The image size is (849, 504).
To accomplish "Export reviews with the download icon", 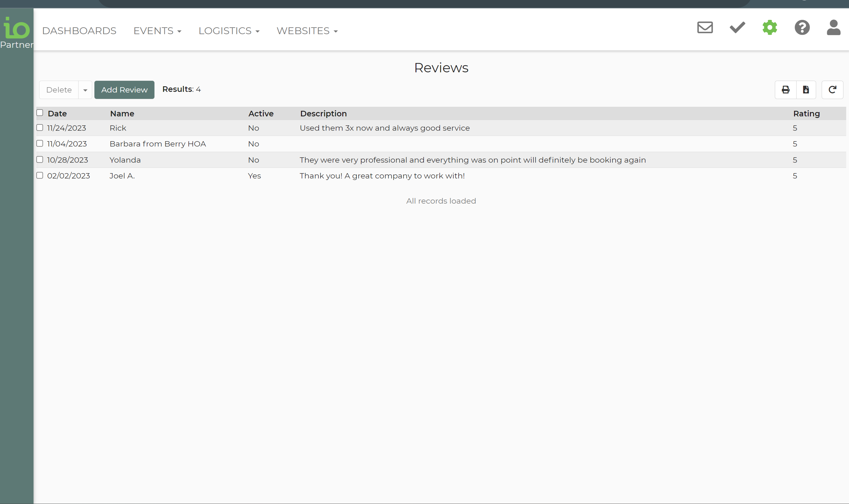I will click(806, 90).
